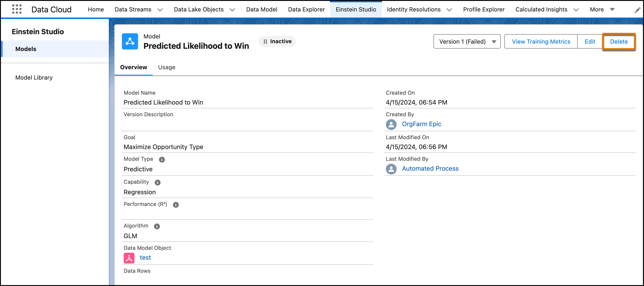Click the Algorithm info icon
644x286 pixels.
(x=157, y=226)
